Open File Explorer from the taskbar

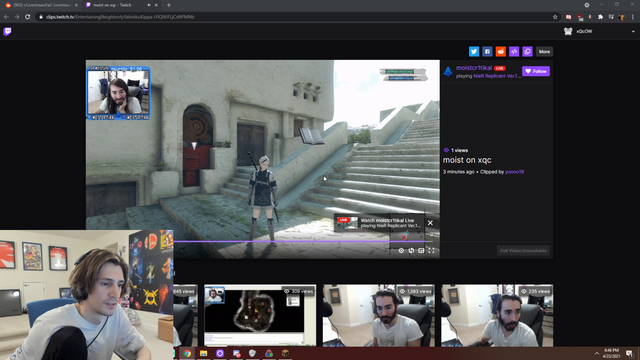203,353
